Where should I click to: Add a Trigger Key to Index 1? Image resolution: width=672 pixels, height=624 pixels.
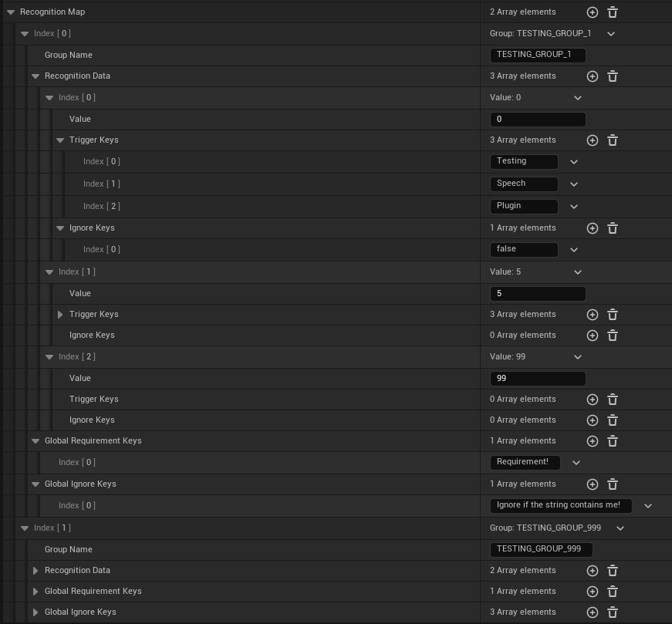point(592,314)
